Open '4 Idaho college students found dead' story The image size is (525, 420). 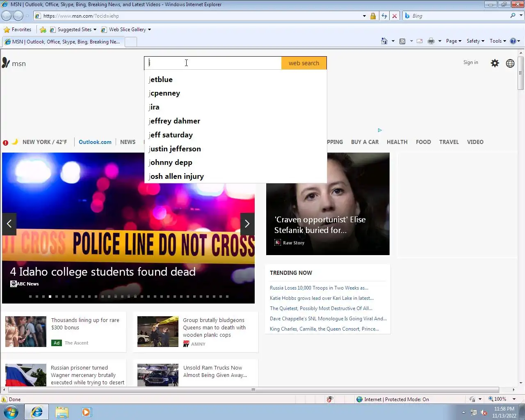pos(103,272)
